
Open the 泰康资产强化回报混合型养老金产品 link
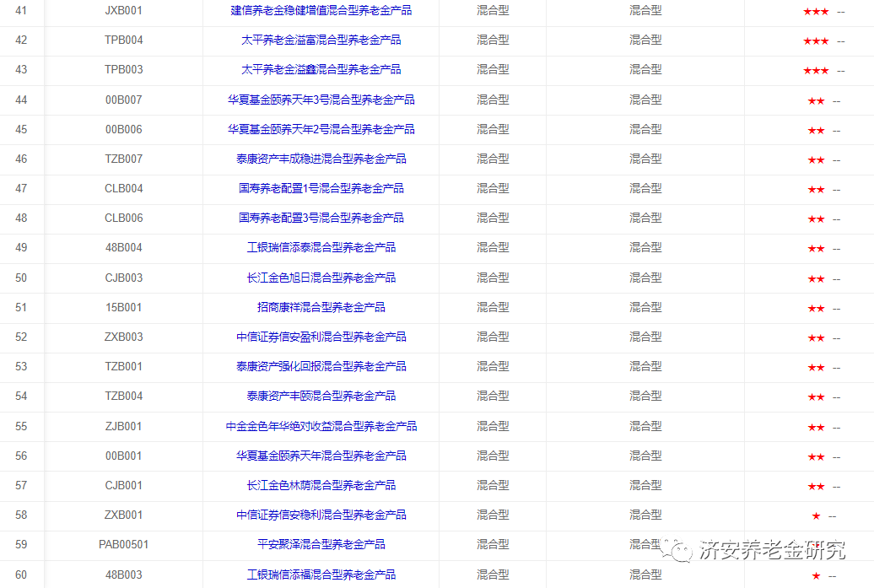click(321, 366)
